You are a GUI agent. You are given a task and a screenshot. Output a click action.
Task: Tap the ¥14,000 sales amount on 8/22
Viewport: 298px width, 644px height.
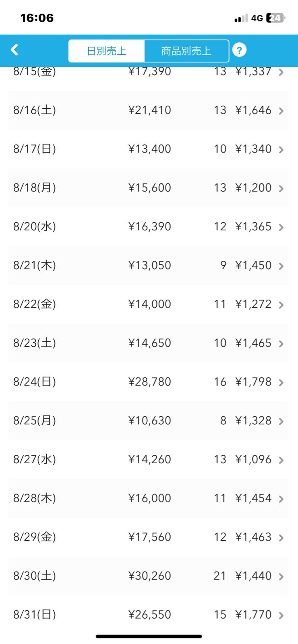(x=149, y=304)
